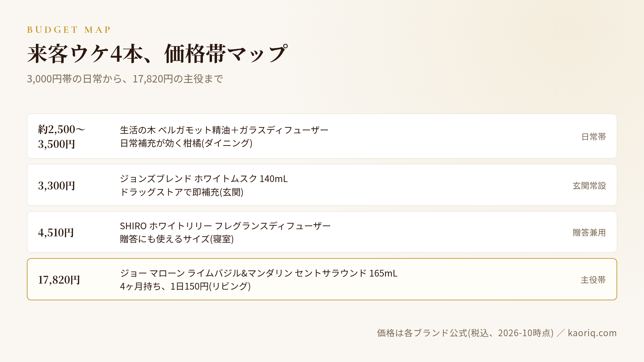Screen dimensions: 644x362
Task: Click the BUDGET MAP heading label
Action: [69, 30]
